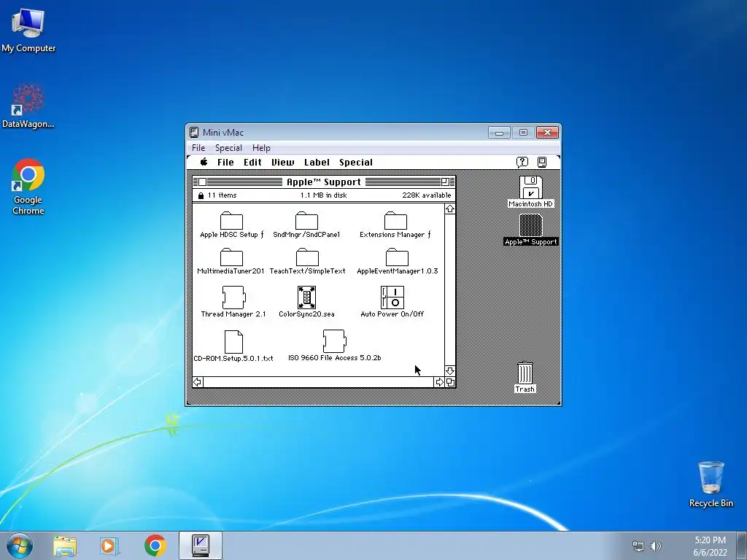
Task: Select ISO 9660 File Access 5.0.2b icon
Action: click(334, 341)
